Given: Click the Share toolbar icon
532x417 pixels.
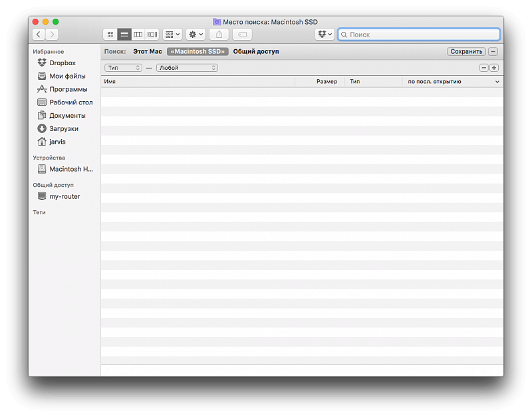Looking at the screenshot, I should (219, 34).
